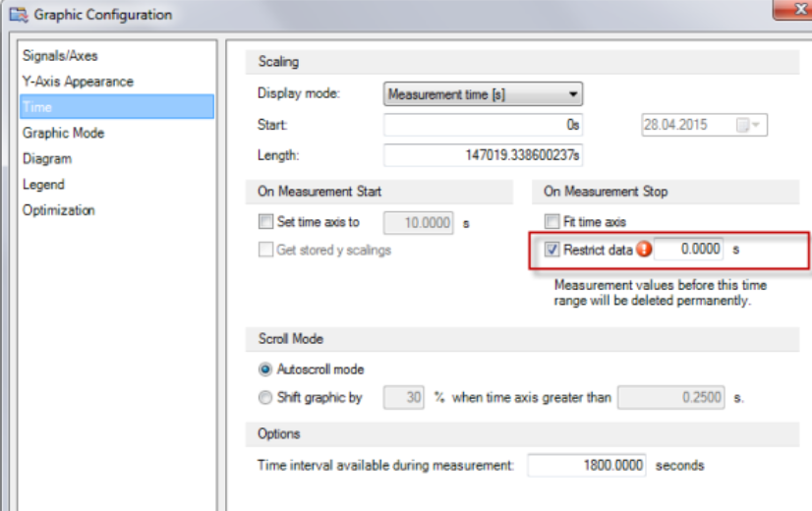Open the Diagram settings page
The width and height of the screenshot is (812, 511).
[x=46, y=158]
